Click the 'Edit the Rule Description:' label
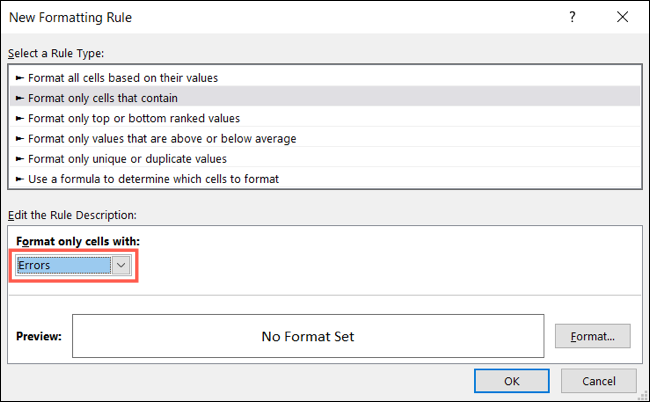The height and width of the screenshot is (402, 650). [71, 215]
